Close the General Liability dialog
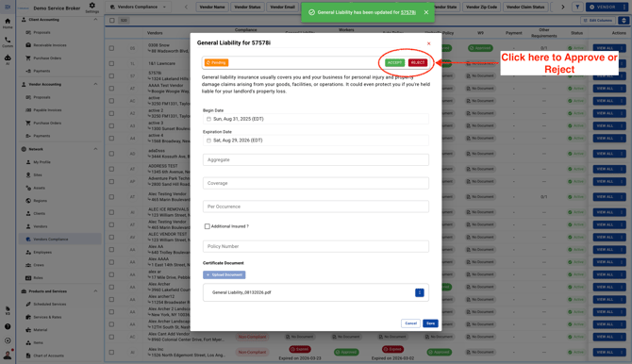This screenshot has height=364, width=632. tap(428, 43)
